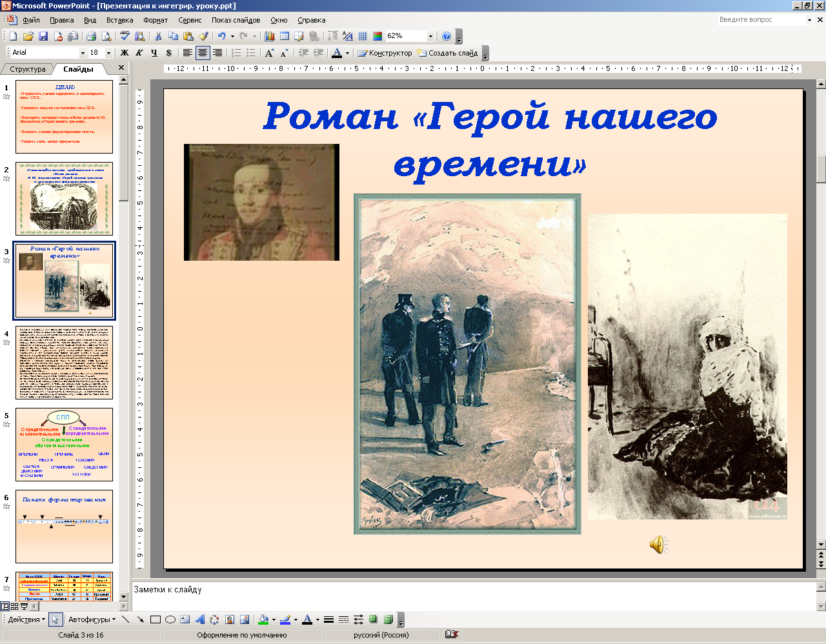Toggle center text alignment
Viewport: 826px width, 644px height.
[x=203, y=53]
